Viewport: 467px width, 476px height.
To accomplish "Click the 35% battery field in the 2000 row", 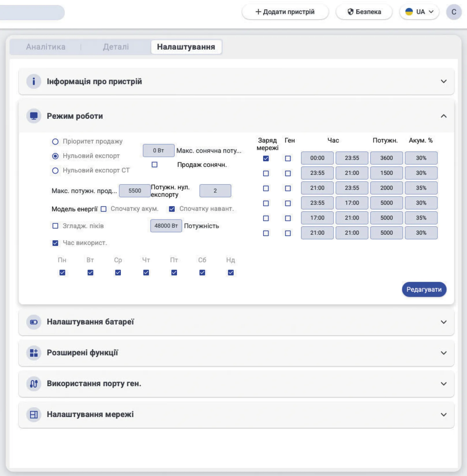I will [x=421, y=188].
